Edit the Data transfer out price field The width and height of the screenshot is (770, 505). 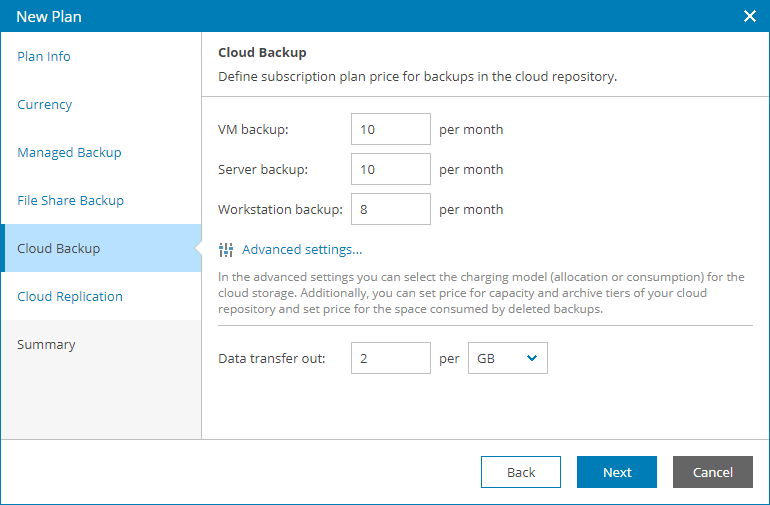click(x=390, y=358)
